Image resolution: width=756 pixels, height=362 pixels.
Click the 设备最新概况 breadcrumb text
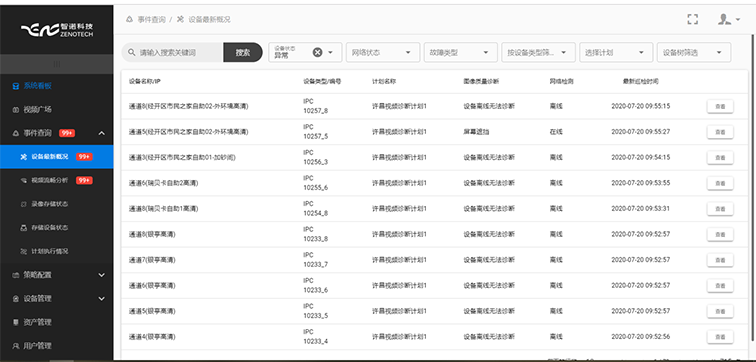tap(209, 19)
